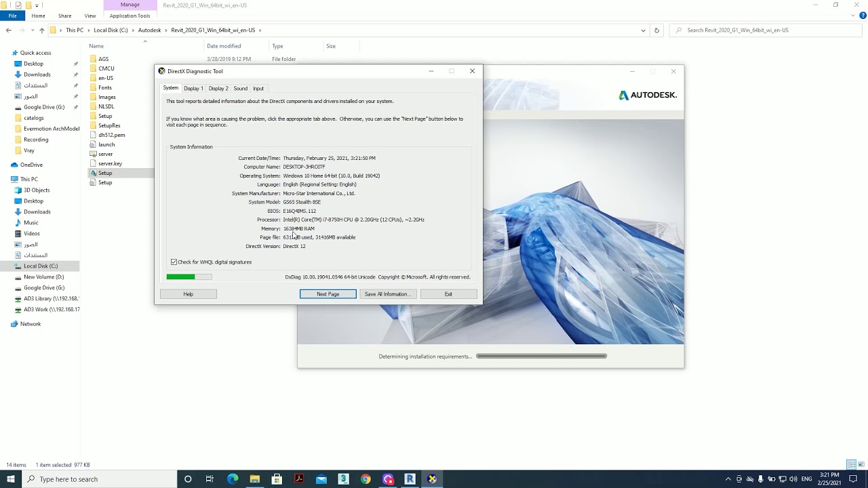Open the notification center icon
Viewport: 868px width, 488px height.
[854, 479]
